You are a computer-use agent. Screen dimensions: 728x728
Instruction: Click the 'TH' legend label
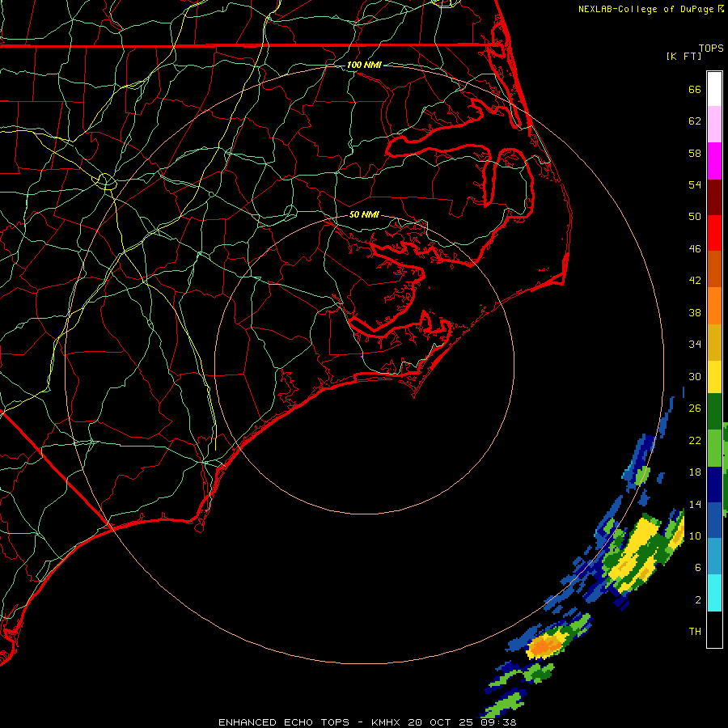point(695,632)
